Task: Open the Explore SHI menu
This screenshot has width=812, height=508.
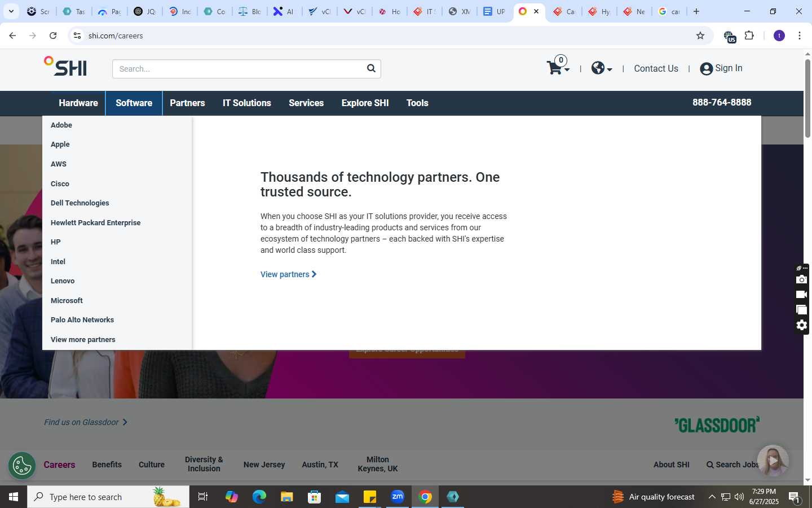Action: tap(365, 103)
